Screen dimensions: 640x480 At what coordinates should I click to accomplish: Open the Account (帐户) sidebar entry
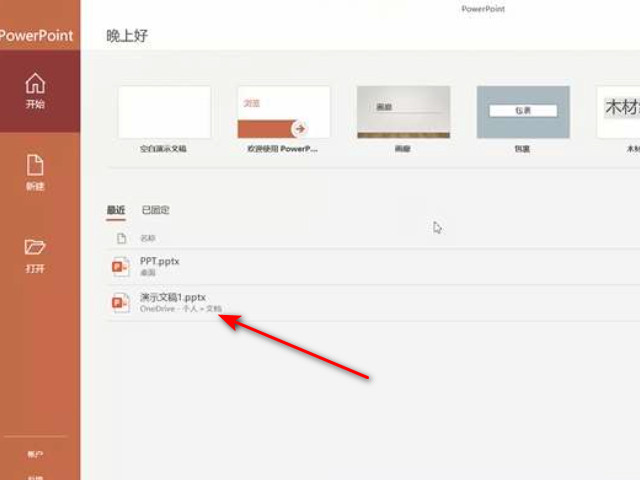[x=35, y=454]
